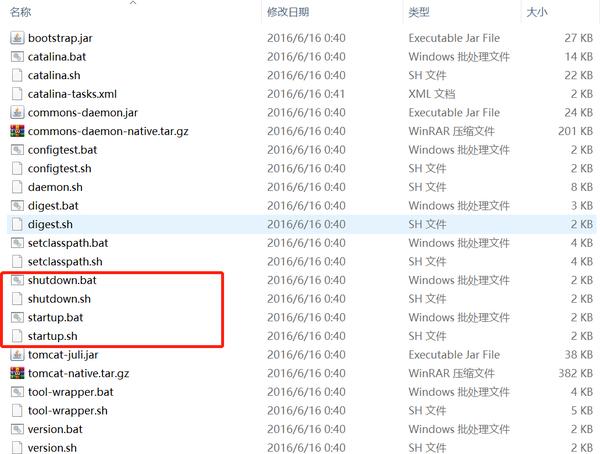Click the commons-daemon-native.tar.gz WinRAR icon

[17, 131]
